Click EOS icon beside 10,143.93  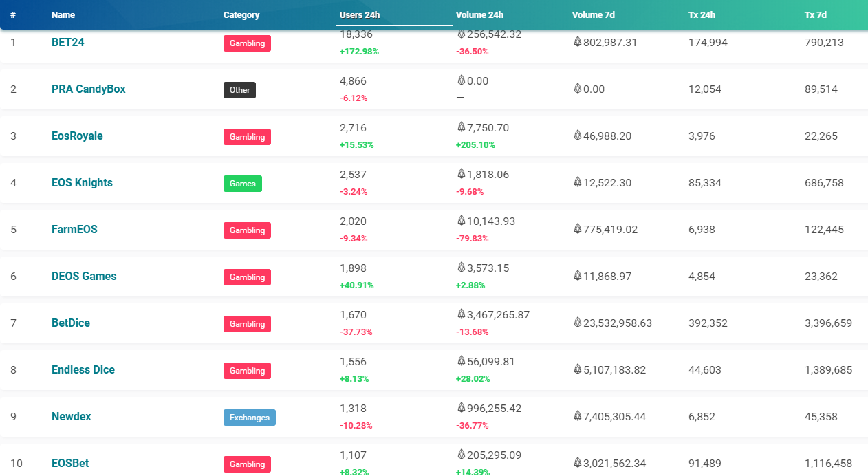point(461,220)
